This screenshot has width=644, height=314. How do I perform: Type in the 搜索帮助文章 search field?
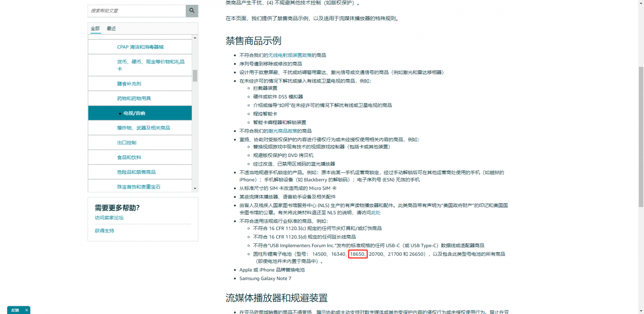tap(137, 11)
